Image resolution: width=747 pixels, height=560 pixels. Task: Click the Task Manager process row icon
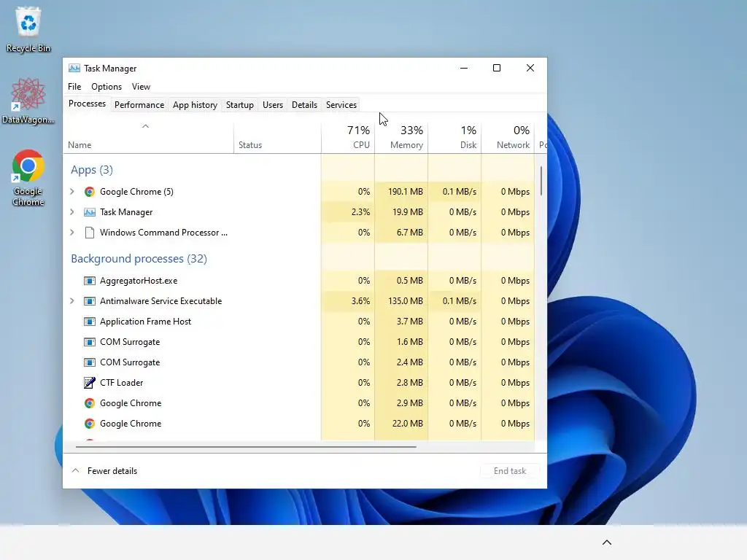coord(89,212)
